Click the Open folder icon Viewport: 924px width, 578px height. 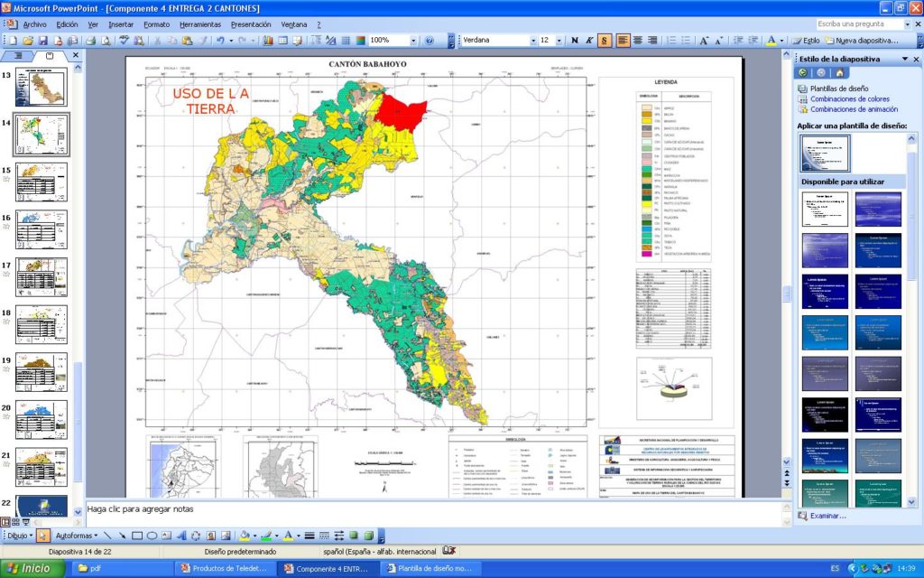click(28, 41)
